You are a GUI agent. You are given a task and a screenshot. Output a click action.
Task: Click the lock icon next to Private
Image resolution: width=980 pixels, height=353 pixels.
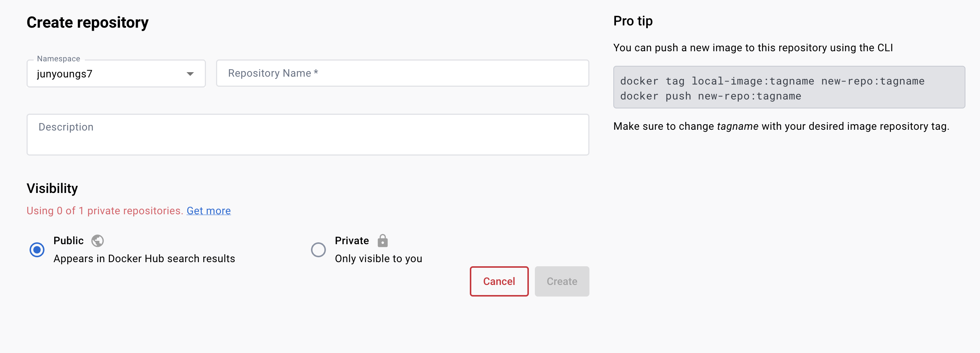pyautogui.click(x=382, y=241)
